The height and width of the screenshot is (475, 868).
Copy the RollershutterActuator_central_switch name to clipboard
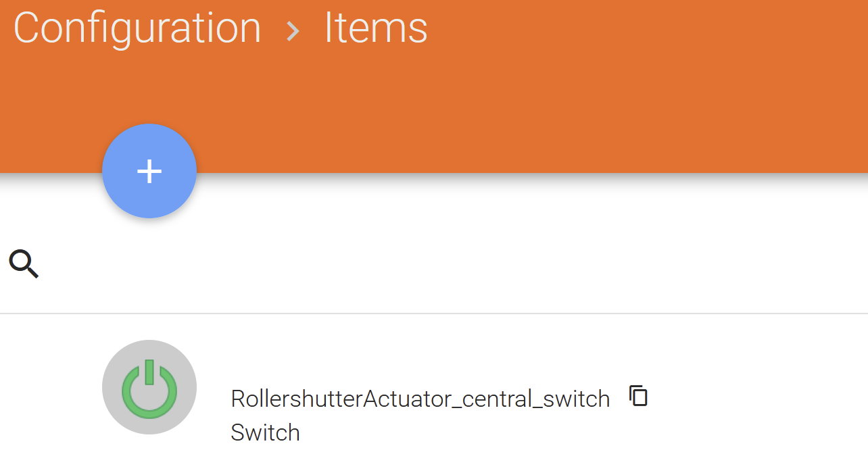[x=638, y=396]
